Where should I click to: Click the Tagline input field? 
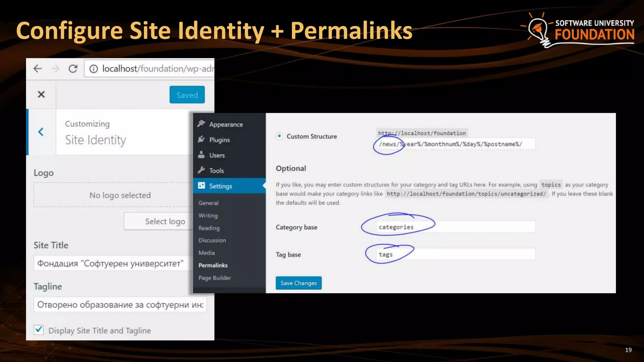pyautogui.click(x=120, y=304)
